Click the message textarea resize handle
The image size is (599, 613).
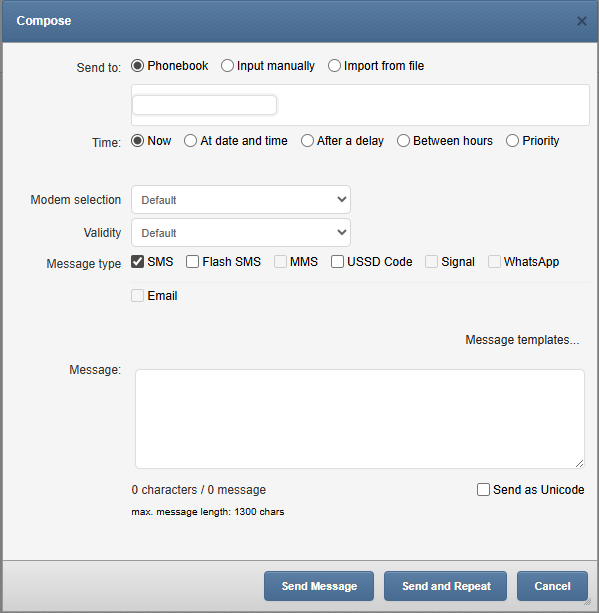[x=579, y=464]
